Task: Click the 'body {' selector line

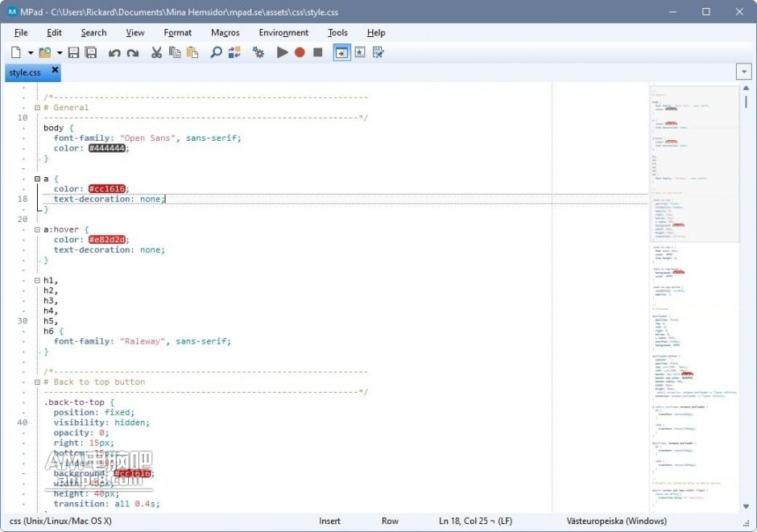Action: coord(59,128)
